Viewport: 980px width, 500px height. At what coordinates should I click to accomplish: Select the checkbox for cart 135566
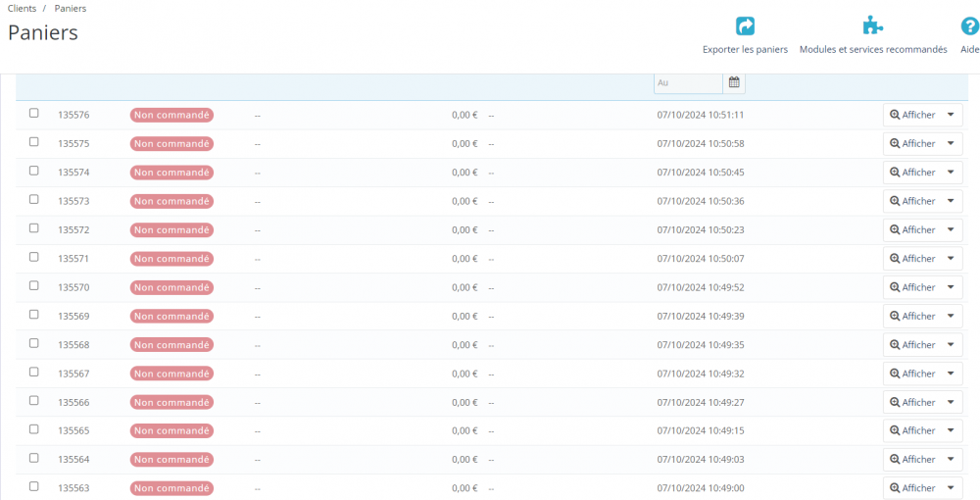(33, 401)
